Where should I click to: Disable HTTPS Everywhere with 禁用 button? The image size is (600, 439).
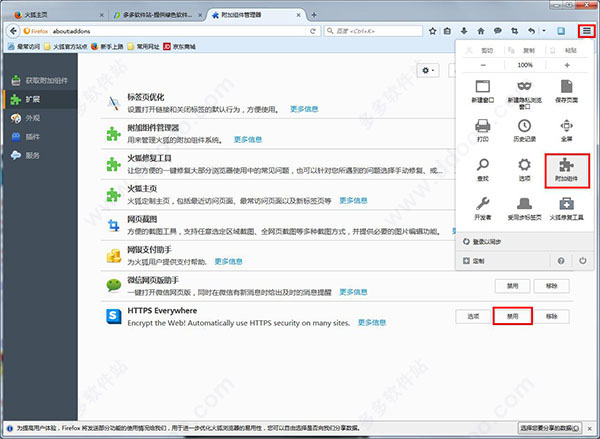[512, 317]
